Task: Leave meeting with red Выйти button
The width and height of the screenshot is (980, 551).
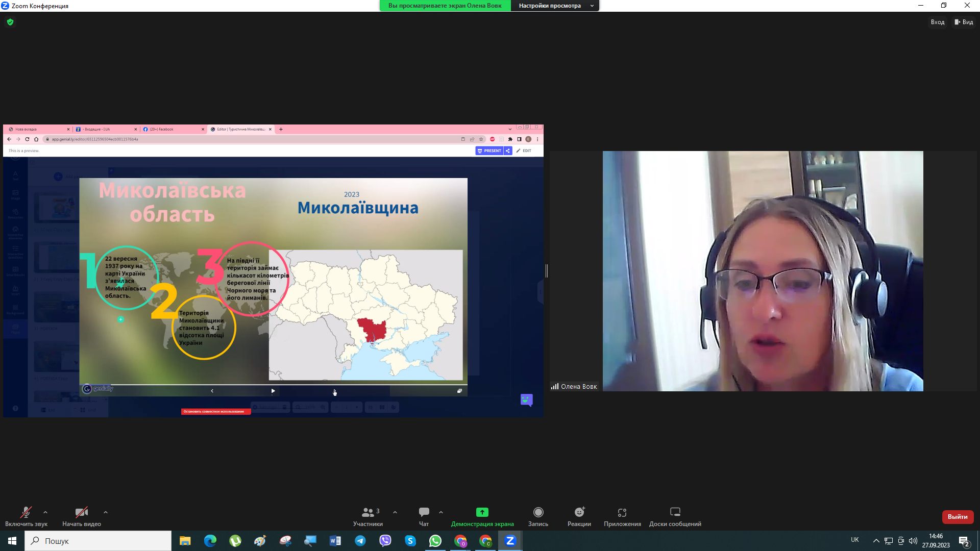Action: click(x=957, y=517)
